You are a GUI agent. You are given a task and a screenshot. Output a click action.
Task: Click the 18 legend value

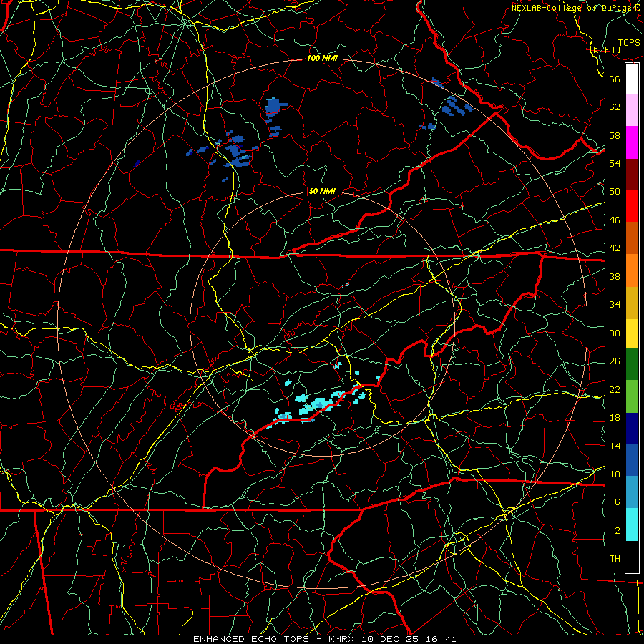tap(615, 418)
